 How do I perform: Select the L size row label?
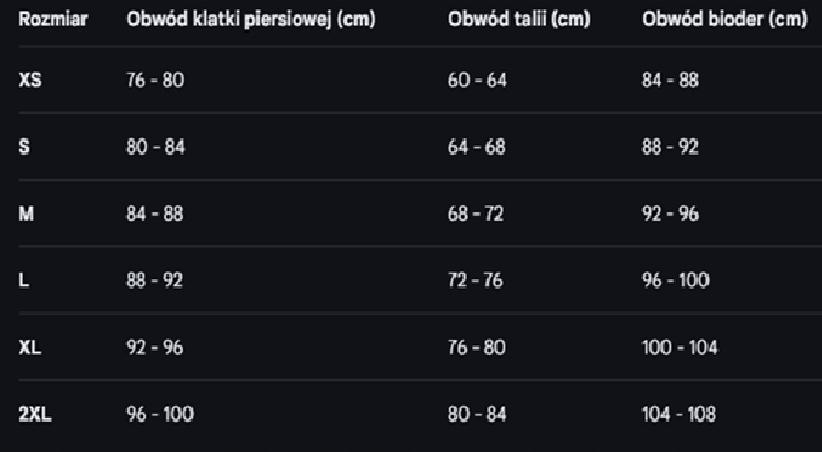[x=24, y=281]
